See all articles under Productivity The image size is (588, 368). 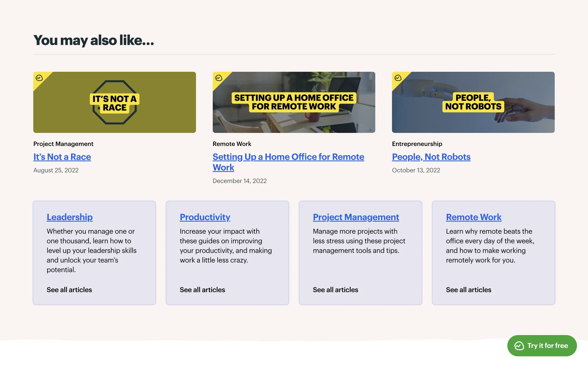pyautogui.click(x=202, y=290)
